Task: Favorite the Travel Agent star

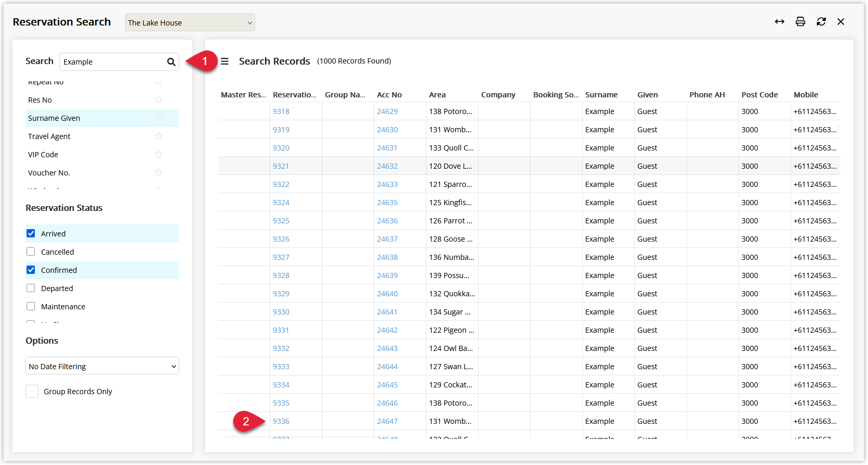Action: pos(158,136)
